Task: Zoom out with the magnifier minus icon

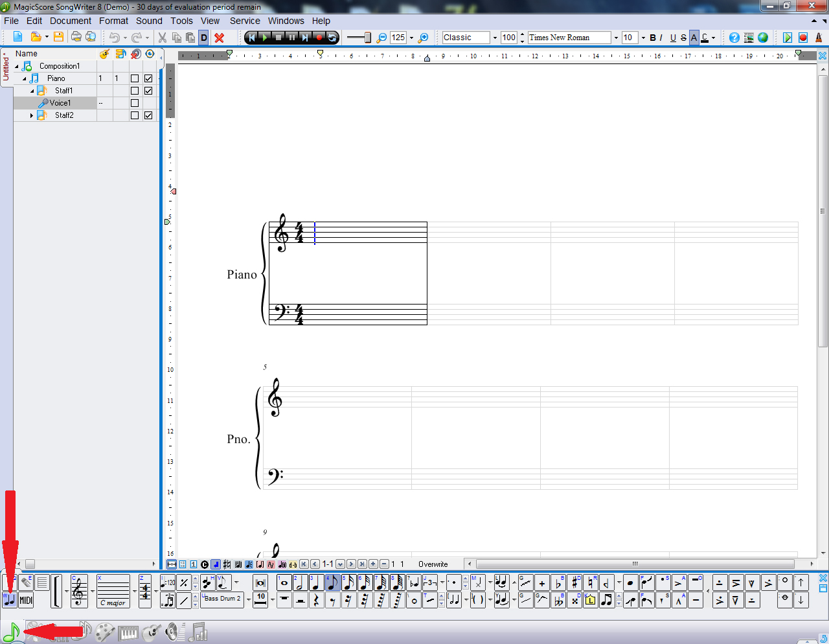Action: pyautogui.click(x=381, y=38)
